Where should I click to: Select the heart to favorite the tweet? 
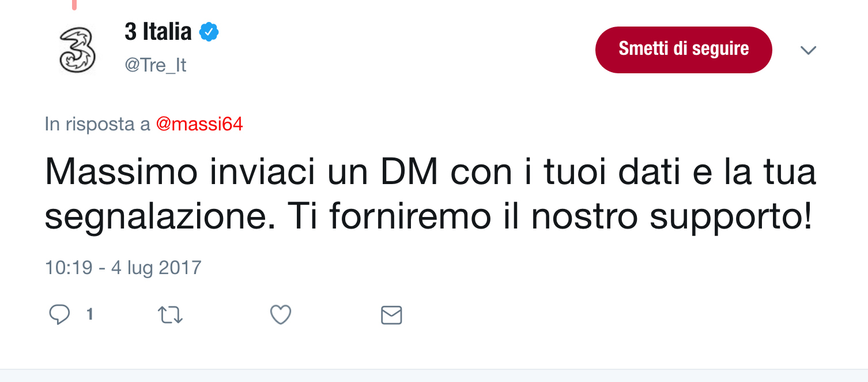pos(281,314)
